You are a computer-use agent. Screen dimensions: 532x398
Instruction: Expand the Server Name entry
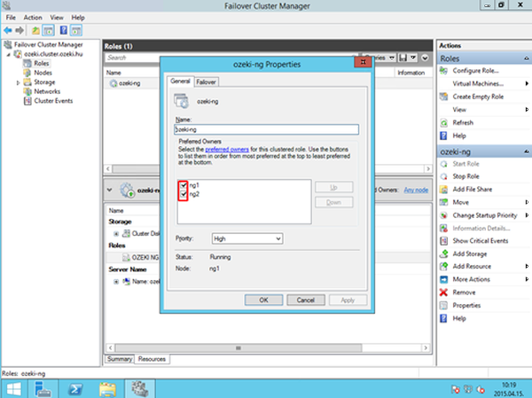click(116, 282)
